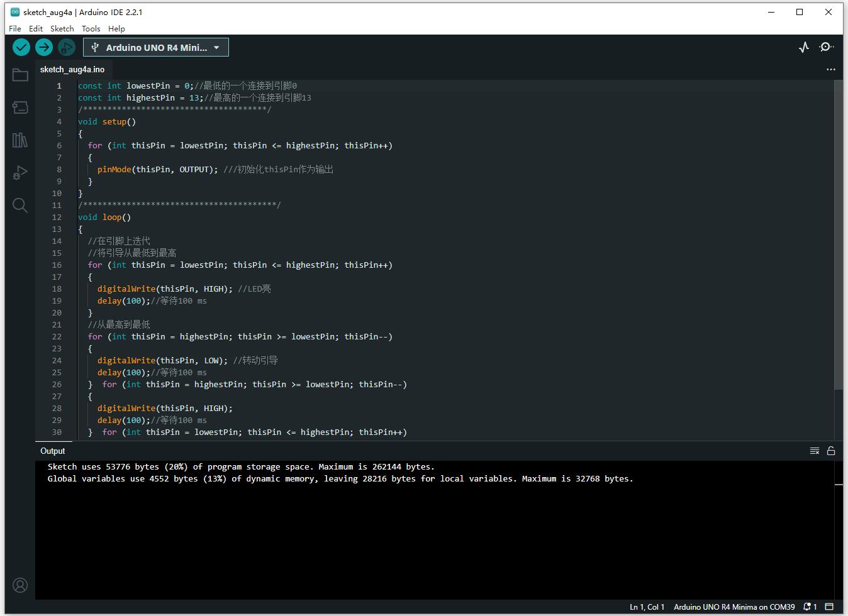Open the Sketch menu

62,28
